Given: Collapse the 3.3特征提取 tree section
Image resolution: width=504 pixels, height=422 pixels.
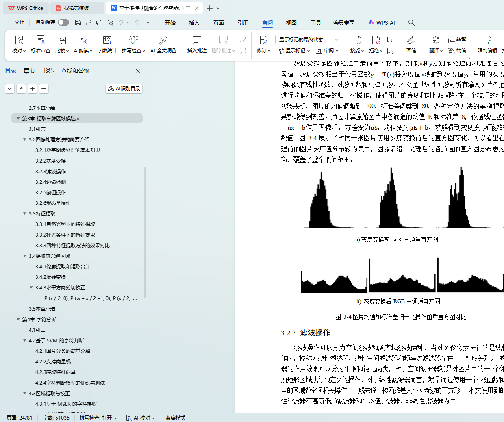Looking at the screenshot, I should pyautogui.click(x=25, y=213).
